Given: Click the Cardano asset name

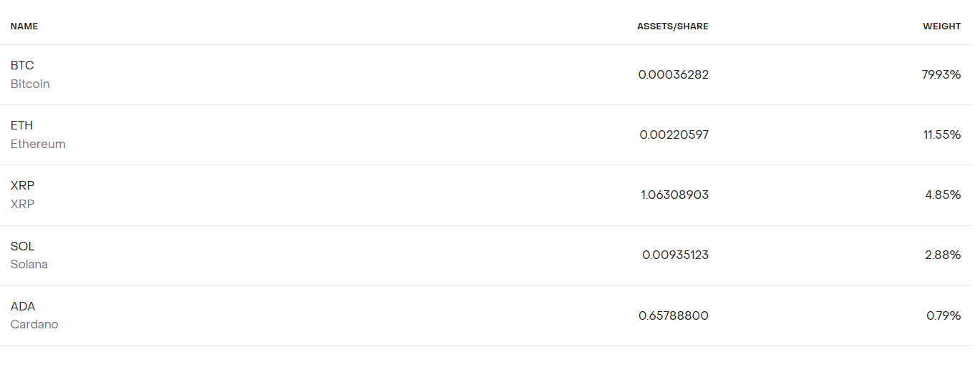Looking at the screenshot, I should pyautogui.click(x=34, y=324).
